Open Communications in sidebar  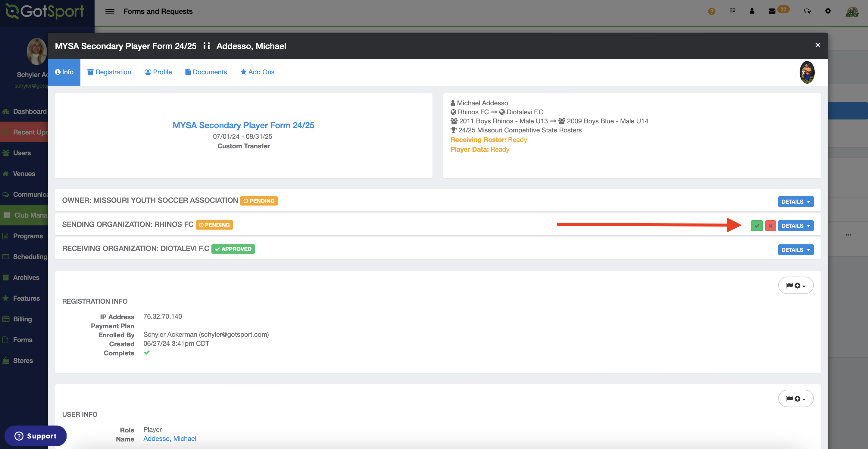pos(24,194)
